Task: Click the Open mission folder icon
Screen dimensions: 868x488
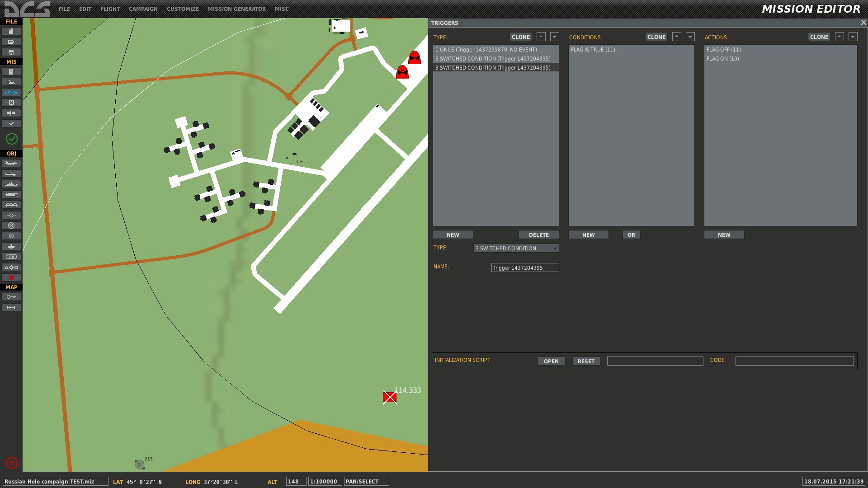Action: click(x=11, y=42)
